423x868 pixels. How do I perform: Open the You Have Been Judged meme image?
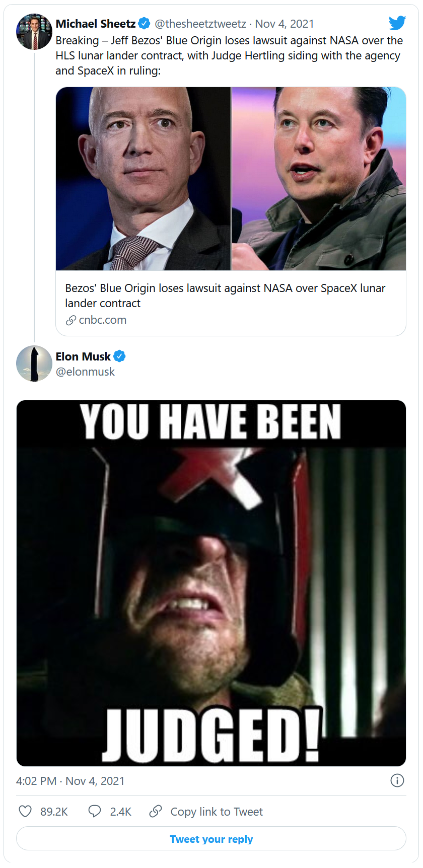(x=211, y=583)
